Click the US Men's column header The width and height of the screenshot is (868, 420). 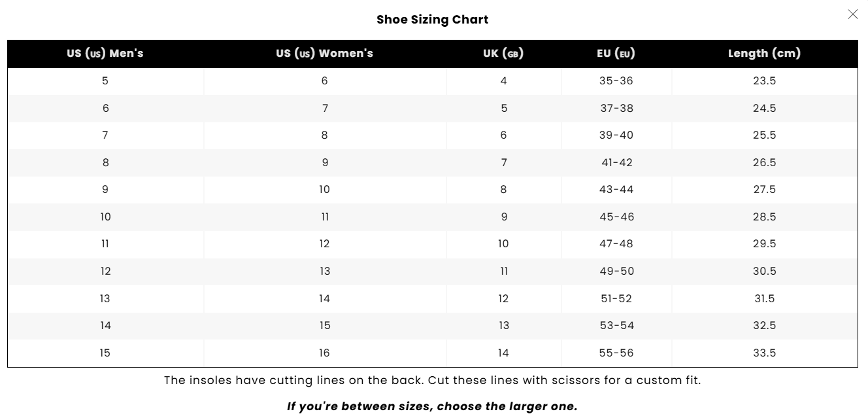pyautogui.click(x=105, y=54)
